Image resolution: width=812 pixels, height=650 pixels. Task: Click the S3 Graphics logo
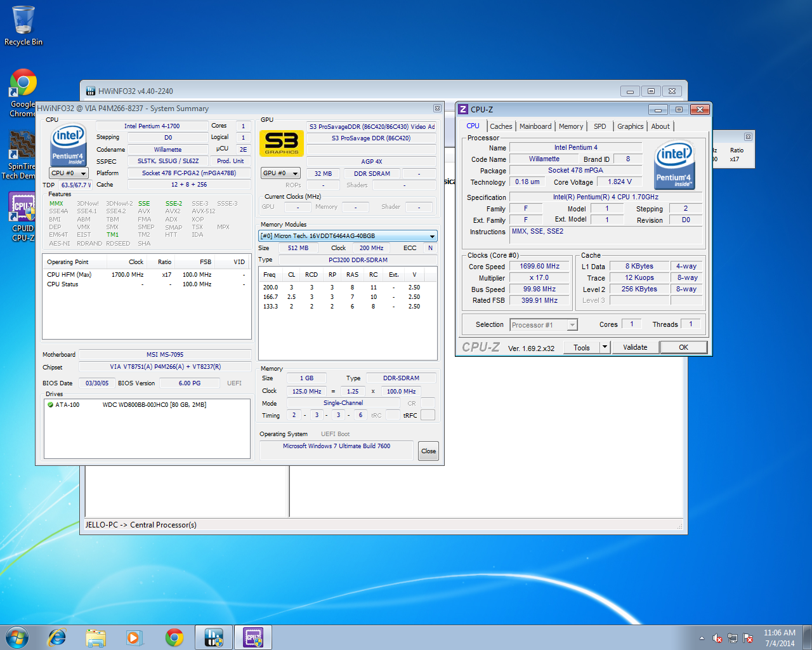click(282, 143)
